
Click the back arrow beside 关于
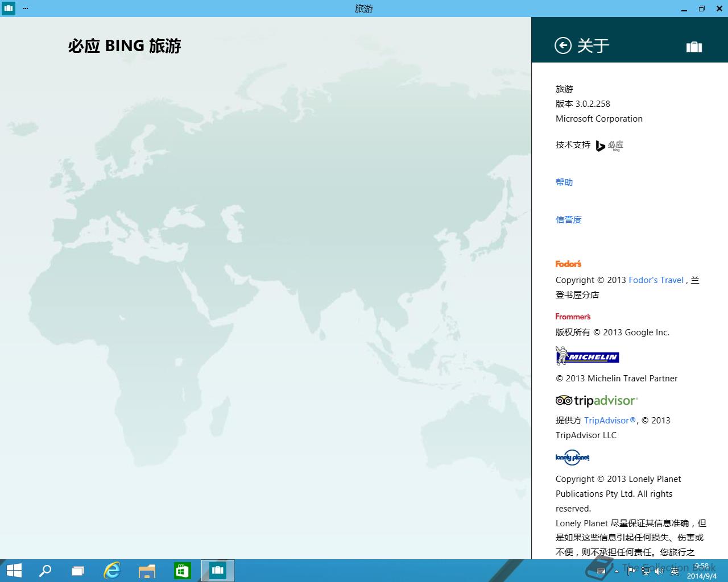pyautogui.click(x=562, y=45)
